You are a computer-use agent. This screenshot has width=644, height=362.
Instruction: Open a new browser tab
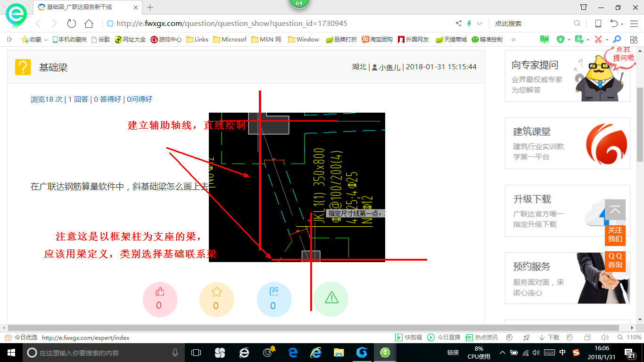tap(150, 7)
